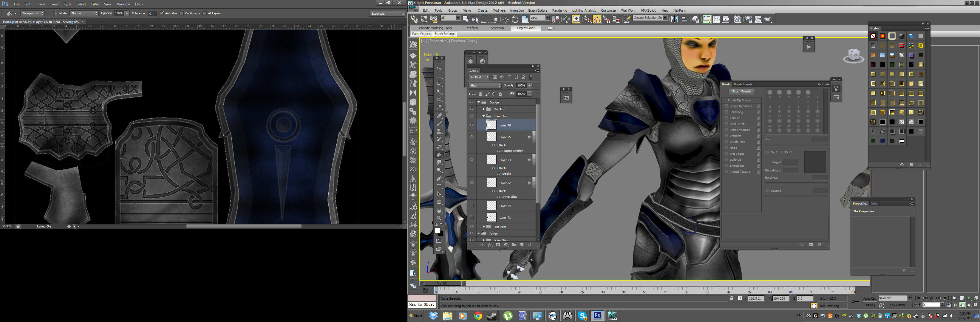Viewport: 980px width, 322px height.
Task: Open the Filter menu in Photoshop
Action: click(x=95, y=4)
